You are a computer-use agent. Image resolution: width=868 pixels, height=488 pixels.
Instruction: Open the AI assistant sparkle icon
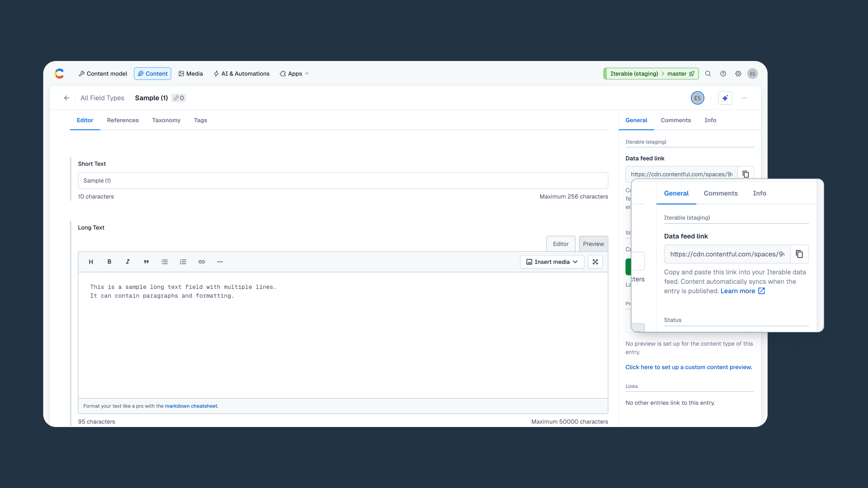pyautogui.click(x=725, y=98)
